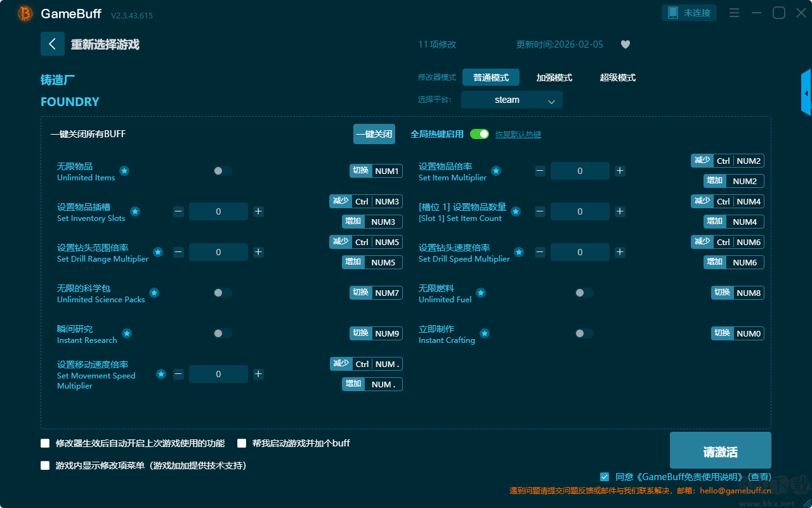Click the heart favorite icon

625,44
